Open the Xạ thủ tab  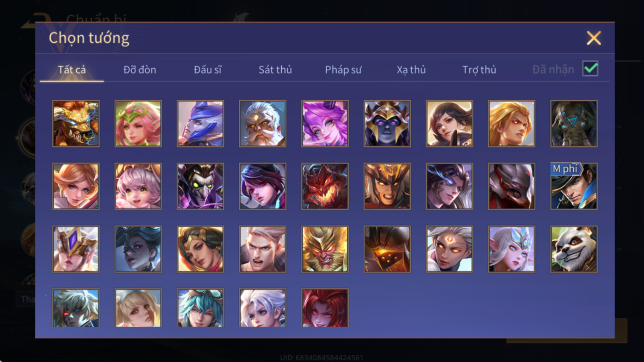[411, 70]
